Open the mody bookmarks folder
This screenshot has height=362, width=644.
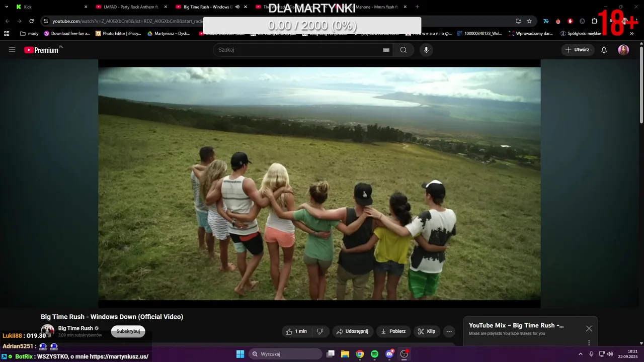pos(29,34)
